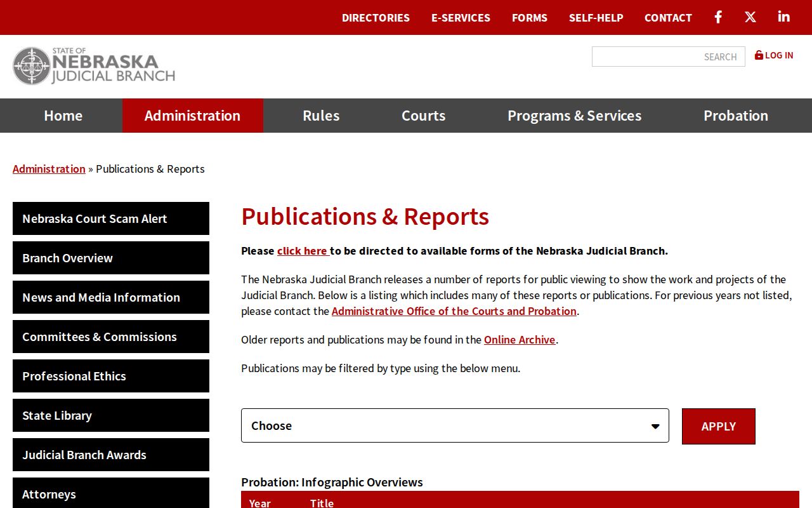Viewport: 812px width, 508px height.
Task: Open Committees & Commissions sidebar item
Action: tap(111, 337)
